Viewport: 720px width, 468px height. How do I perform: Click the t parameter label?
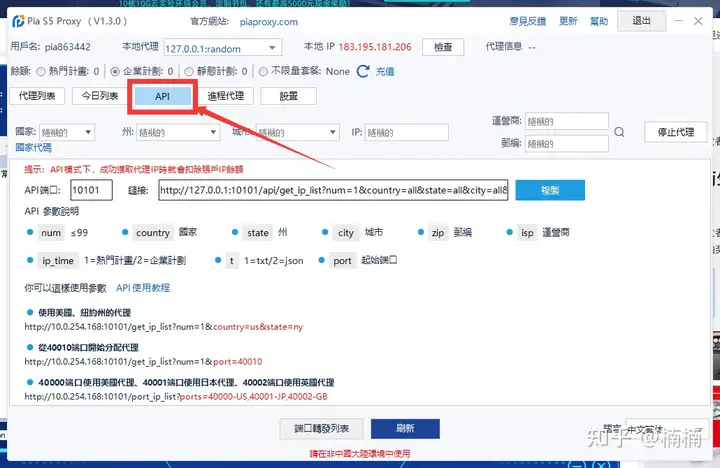pos(232,261)
